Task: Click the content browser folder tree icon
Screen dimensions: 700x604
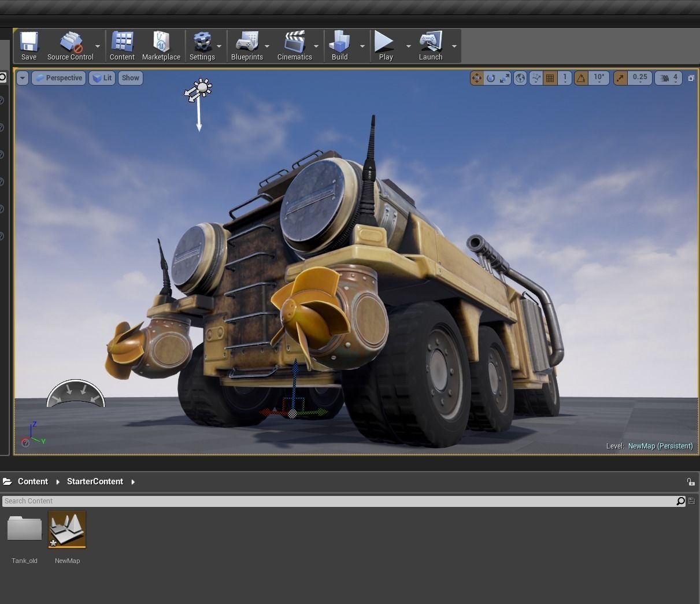Action: coord(7,481)
